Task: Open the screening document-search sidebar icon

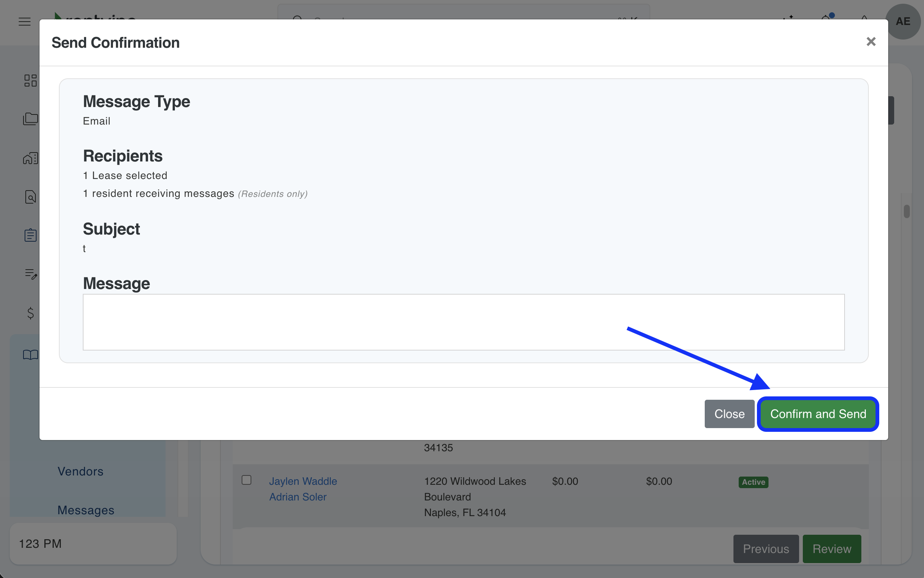Action: pyautogui.click(x=30, y=197)
